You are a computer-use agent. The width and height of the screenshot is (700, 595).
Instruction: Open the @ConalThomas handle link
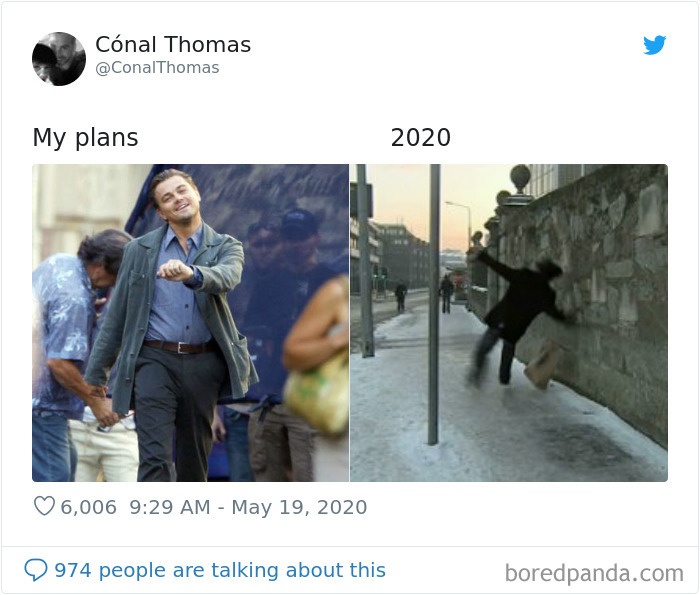coord(157,68)
